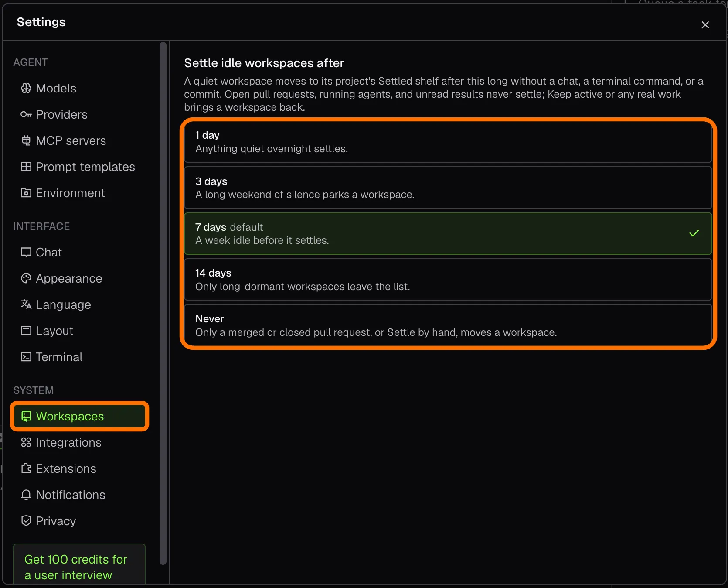Click the Prompt templates grid icon
Viewport: 728px width, 588px height.
(26, 167)
